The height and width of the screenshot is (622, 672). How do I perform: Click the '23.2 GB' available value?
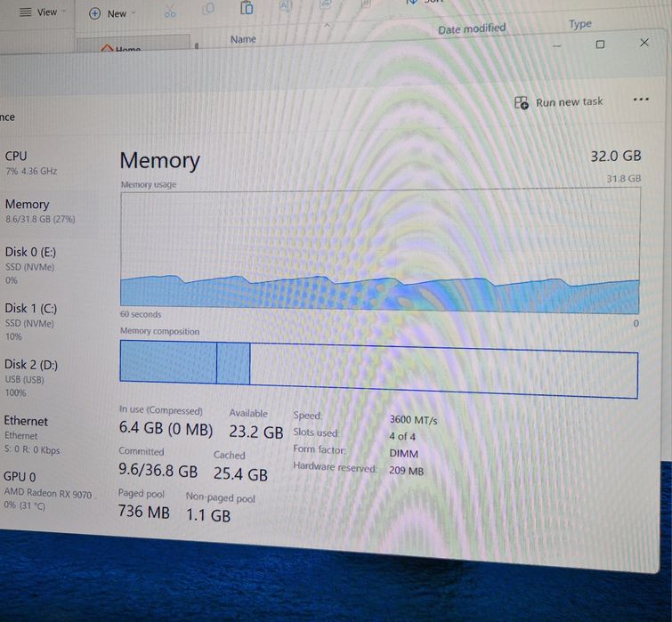(x=255, y=432)
